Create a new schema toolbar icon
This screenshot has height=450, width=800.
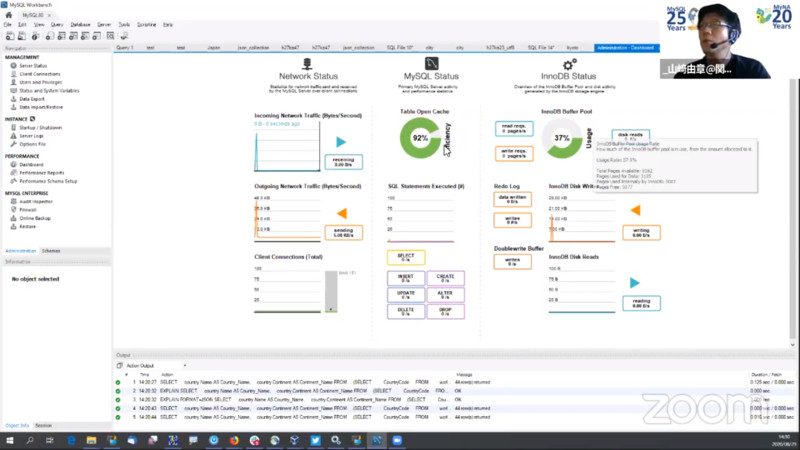tap(49, 36)
